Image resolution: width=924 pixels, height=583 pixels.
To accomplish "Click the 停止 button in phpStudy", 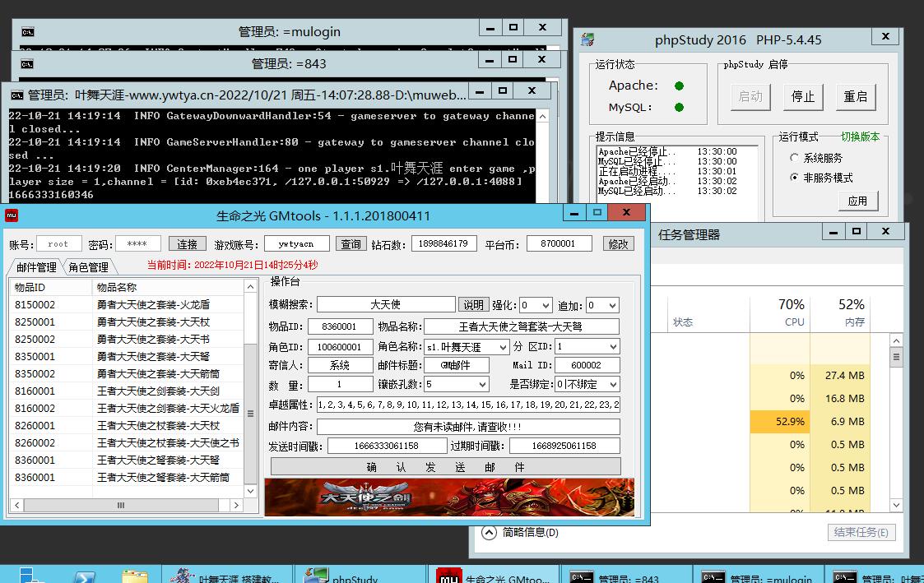I will [802, 96].
